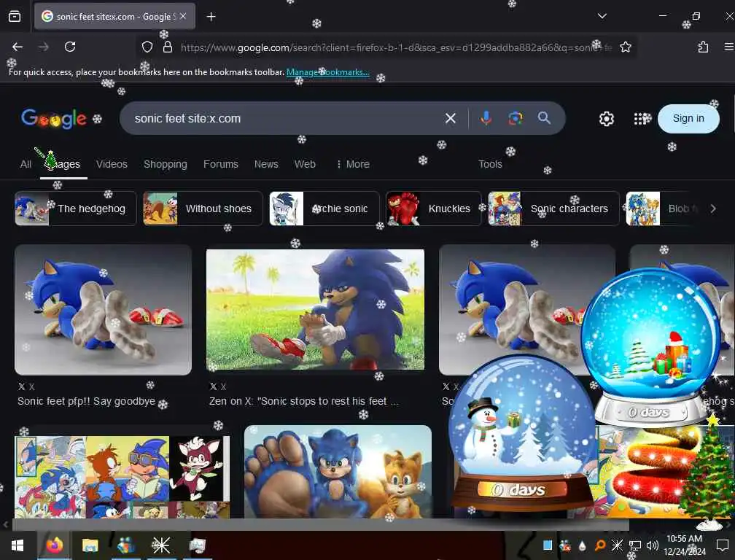List all tabs dropdown arrow
The width and height of the screenshot is (735, 560).
click(602, 16)
